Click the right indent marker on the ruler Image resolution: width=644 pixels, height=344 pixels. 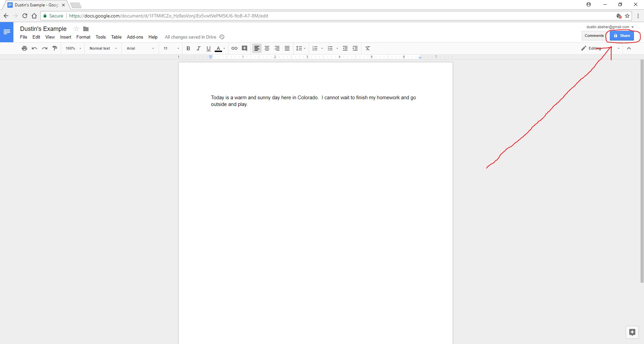point(420,57)
